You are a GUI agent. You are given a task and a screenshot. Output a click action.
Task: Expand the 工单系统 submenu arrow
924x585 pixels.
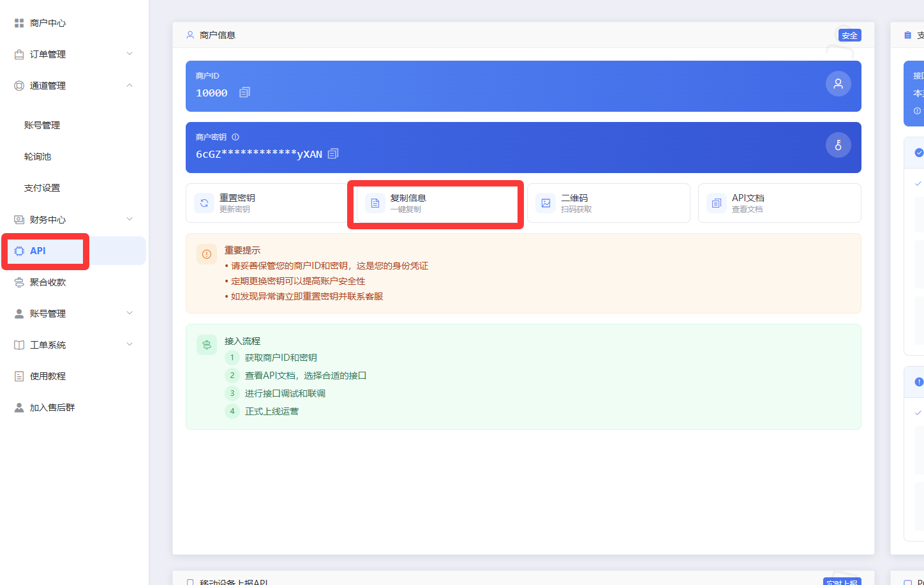click(130, 344)
